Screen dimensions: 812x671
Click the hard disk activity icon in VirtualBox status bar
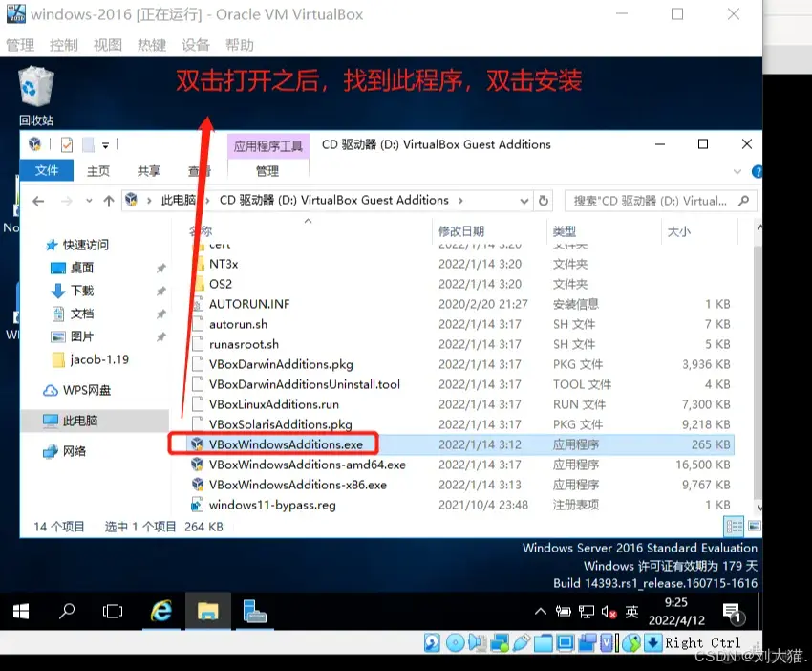tap(432, 643)
